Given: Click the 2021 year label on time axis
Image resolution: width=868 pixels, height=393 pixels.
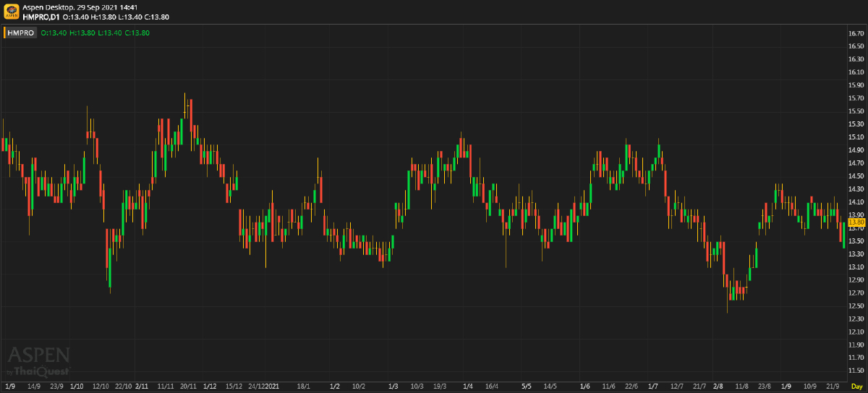Looking at the screenshot, I should pyautogui.click(x=272, y=387).
